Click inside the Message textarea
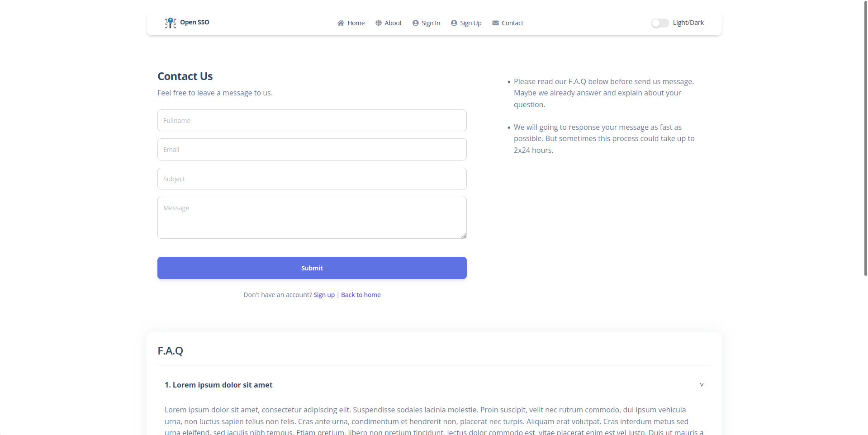 click(312, 217)
